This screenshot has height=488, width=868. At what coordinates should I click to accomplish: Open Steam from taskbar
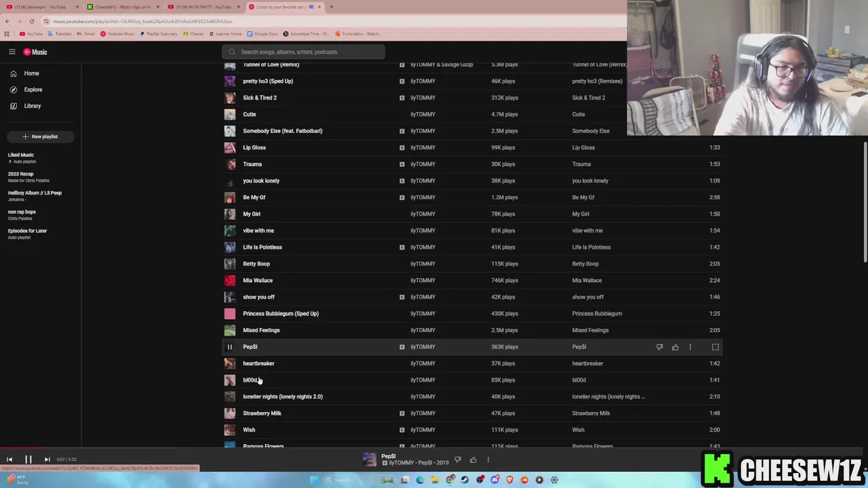click(465, 480)
